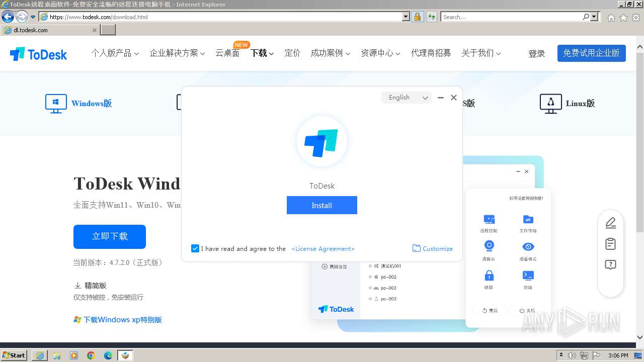Image resolution: width=644 pixels, height=362 pixels.
Task: Click the folder icon next to Customize
Action: pos(417,248)
